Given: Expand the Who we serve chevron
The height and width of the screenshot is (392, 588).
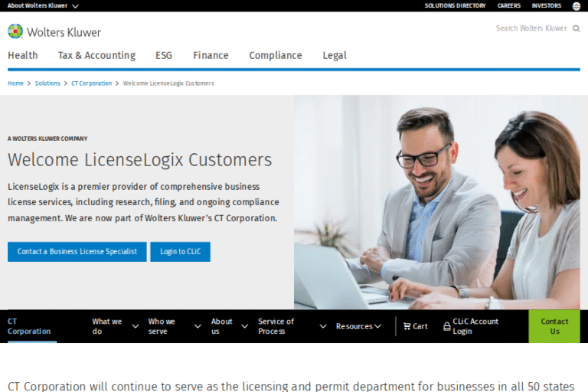Looking at the screenshot, I should tap(198, 326).
